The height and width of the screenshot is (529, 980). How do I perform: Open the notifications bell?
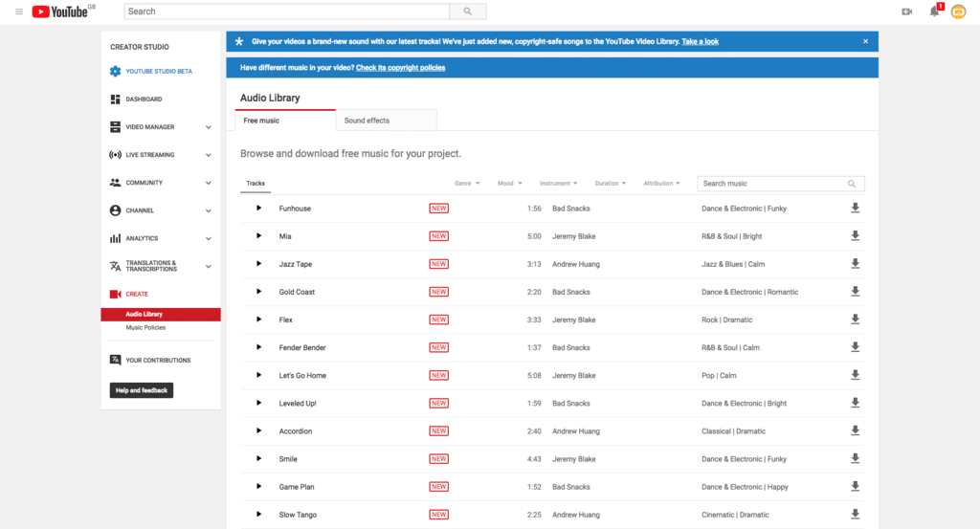point(934,11)
